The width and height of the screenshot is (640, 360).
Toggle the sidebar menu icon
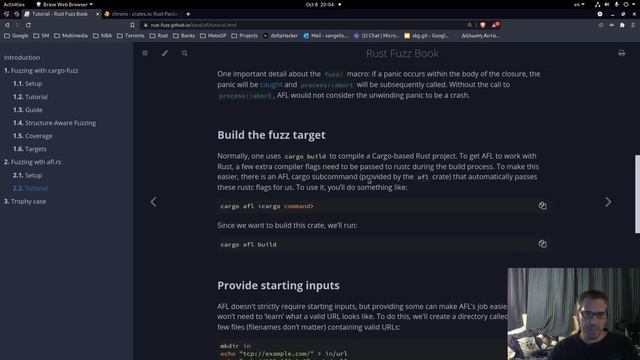coord(145,53)
